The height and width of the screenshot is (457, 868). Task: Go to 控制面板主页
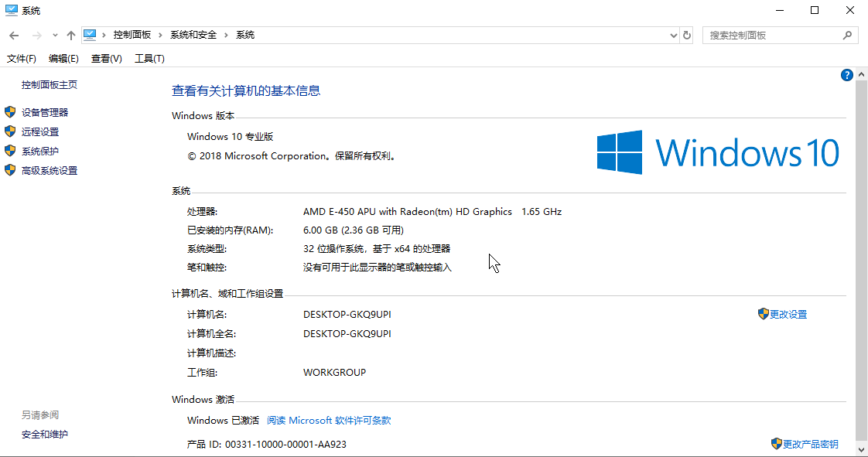pos(50,84)
